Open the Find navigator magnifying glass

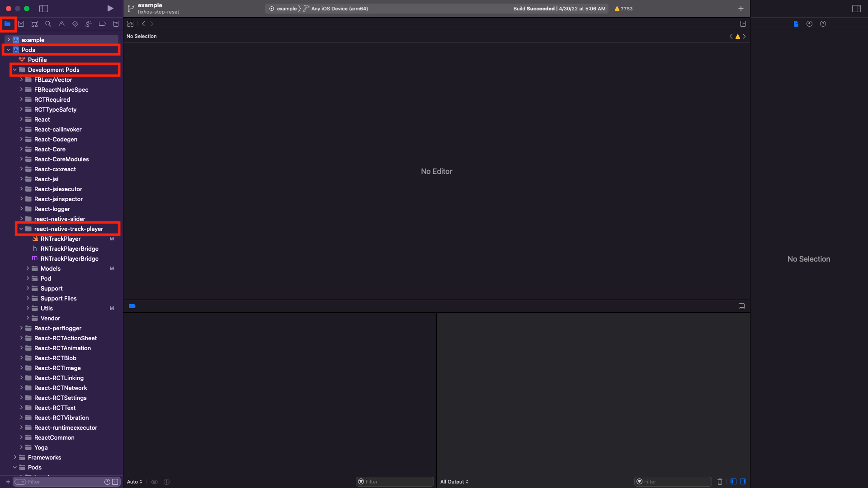click(x=48, y=23)
